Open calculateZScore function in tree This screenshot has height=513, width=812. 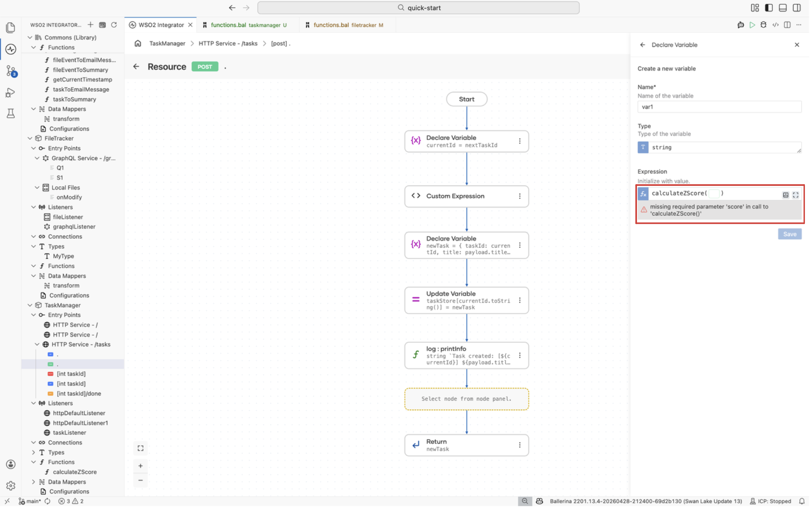click(x=74, y=472)
